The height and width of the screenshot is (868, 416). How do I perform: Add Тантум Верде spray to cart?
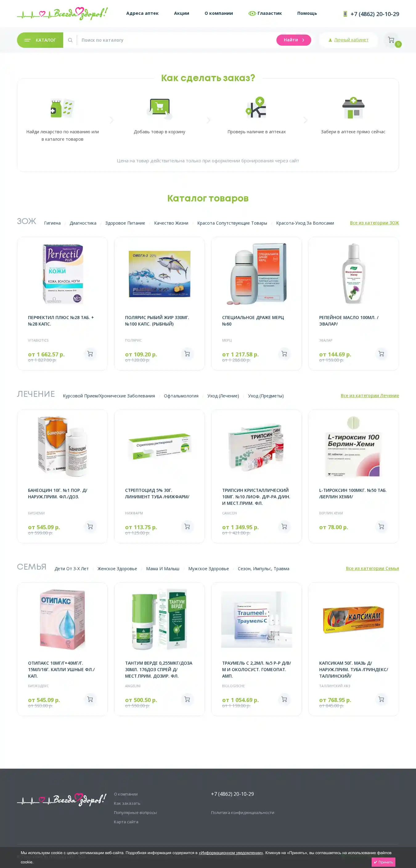[187, 700]
